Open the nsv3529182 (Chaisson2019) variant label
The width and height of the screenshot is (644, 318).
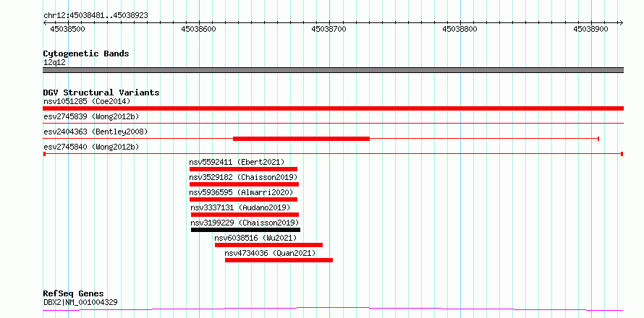coord(243,177)
